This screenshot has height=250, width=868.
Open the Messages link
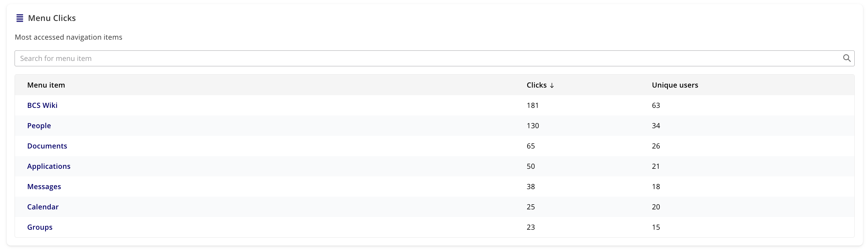[x=44, y=187]
